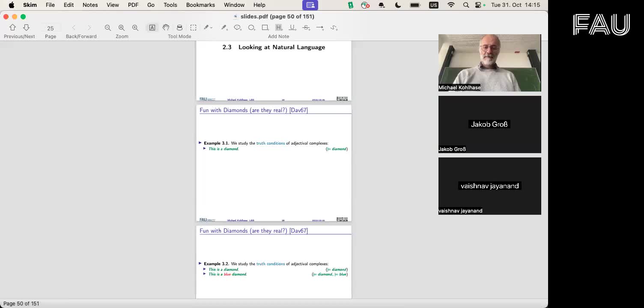Open macOS Control Center in menu bar

click(x=478, y=5)
